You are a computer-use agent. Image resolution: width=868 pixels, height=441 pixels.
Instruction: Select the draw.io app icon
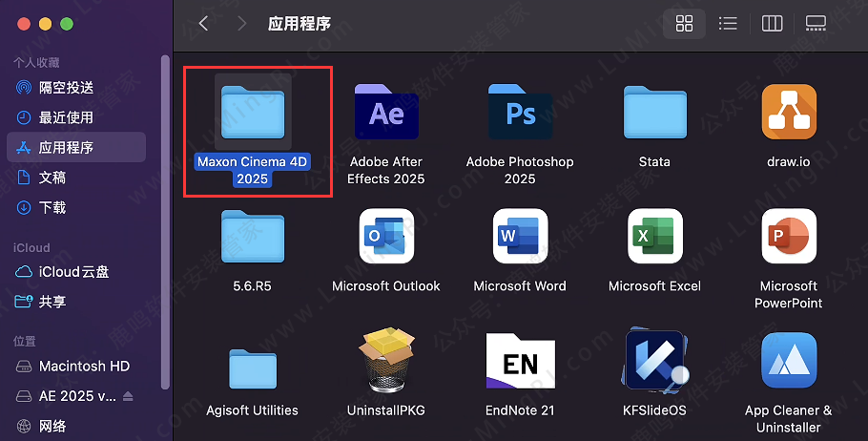(789, 112)
